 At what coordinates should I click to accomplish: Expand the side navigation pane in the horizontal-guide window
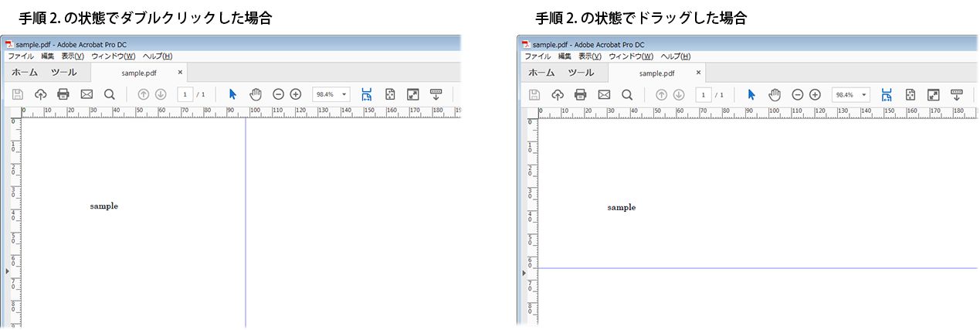524,273
